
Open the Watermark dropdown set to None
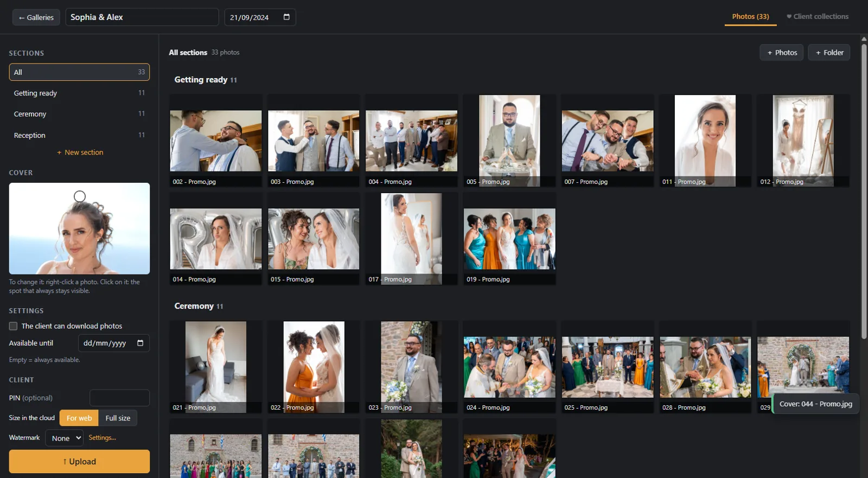point(64,438)
